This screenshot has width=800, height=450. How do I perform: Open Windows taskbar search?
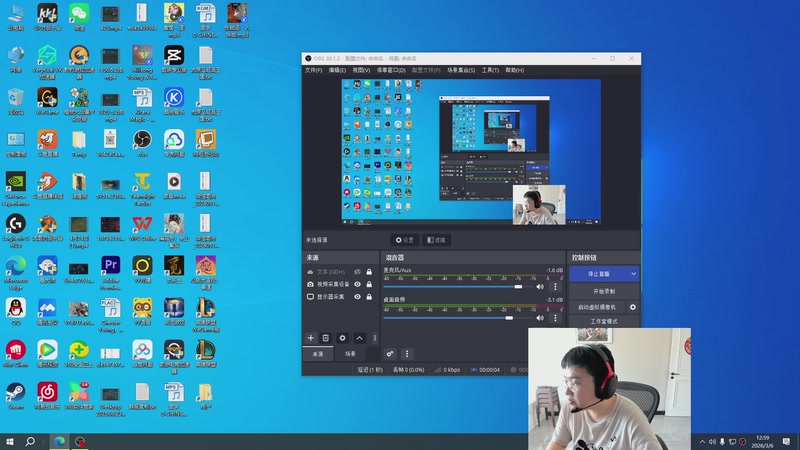pyautogui.click(x=30, y=441)
